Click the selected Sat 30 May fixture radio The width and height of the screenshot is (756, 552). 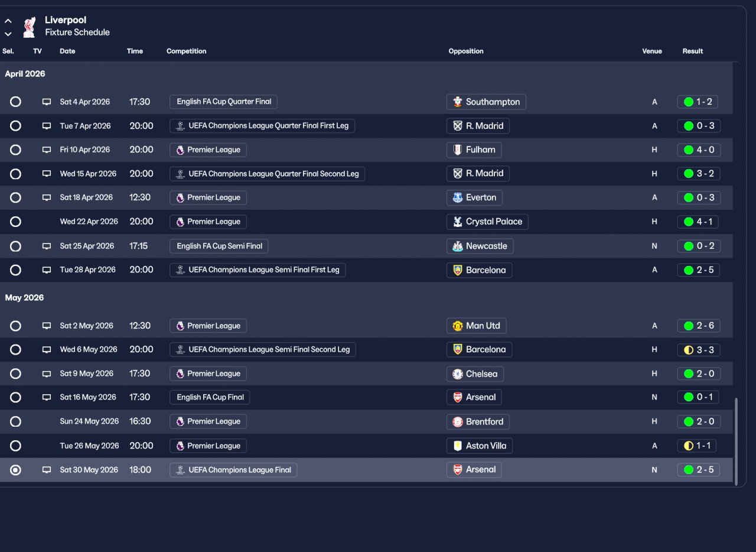point(15,470)
